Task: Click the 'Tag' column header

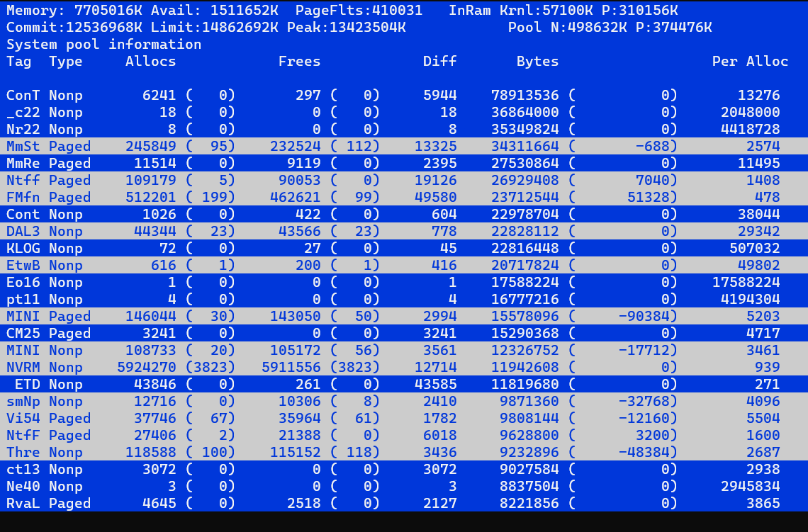Action: point(18,62)
